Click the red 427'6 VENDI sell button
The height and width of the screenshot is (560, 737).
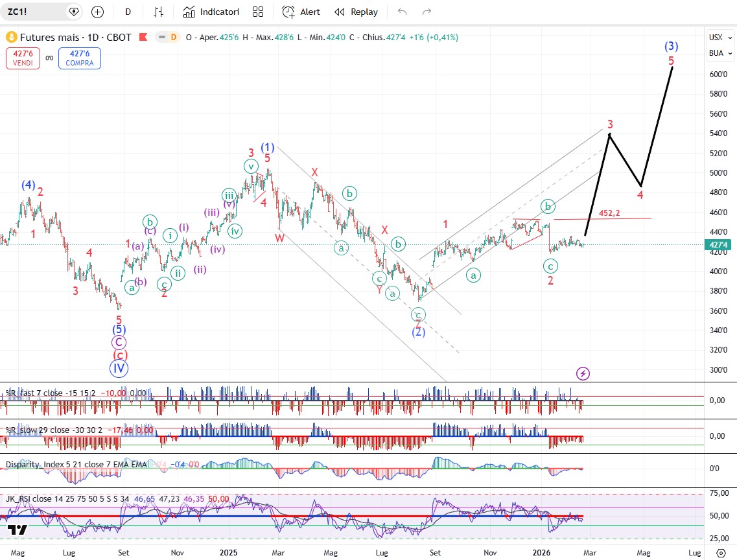click(x=23, y=58)
